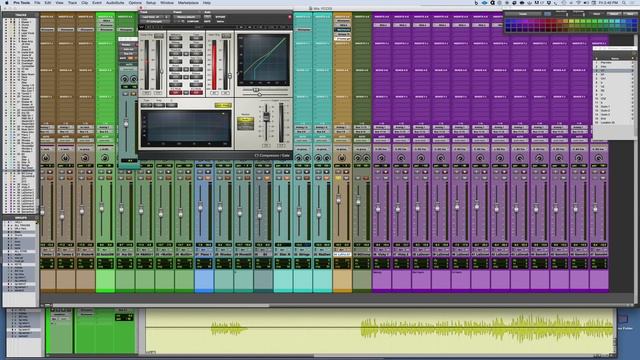Open the Apple menu
Image resolution: width=640 pixels, height=360 pixels.
7,2
